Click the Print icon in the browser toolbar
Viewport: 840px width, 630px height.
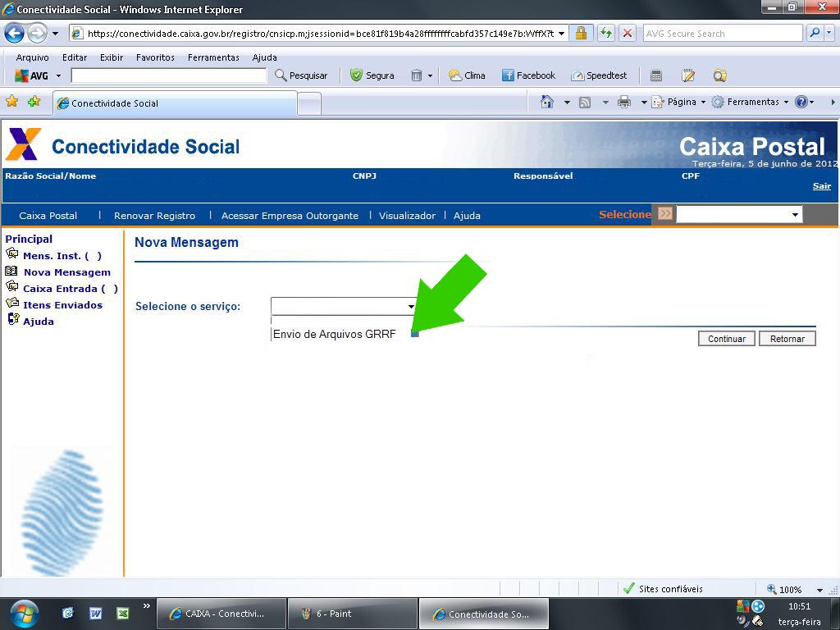(622, 103)
